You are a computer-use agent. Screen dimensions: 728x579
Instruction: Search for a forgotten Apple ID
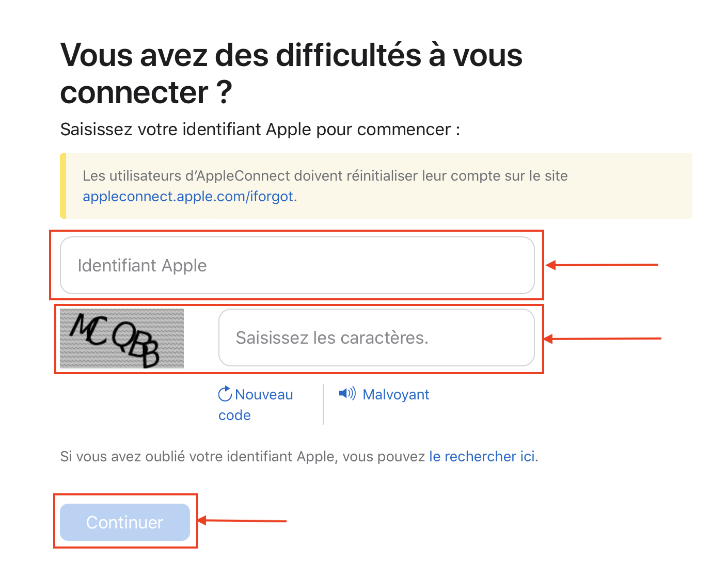click(481, 456)
